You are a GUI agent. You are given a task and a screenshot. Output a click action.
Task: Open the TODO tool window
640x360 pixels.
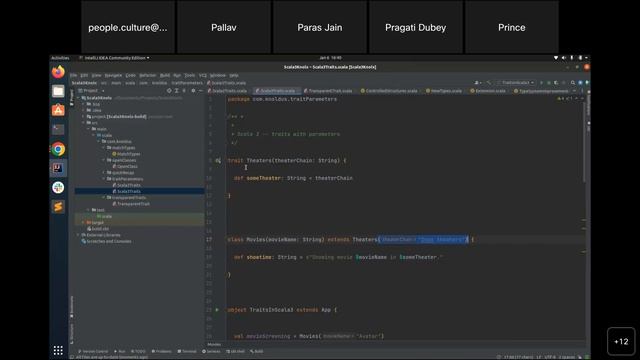(x=138, y=351)
